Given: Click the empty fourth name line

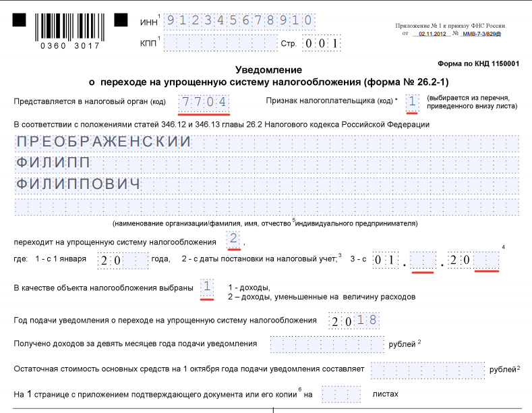Looking at the screenshot, I should [x=267, y=207].
